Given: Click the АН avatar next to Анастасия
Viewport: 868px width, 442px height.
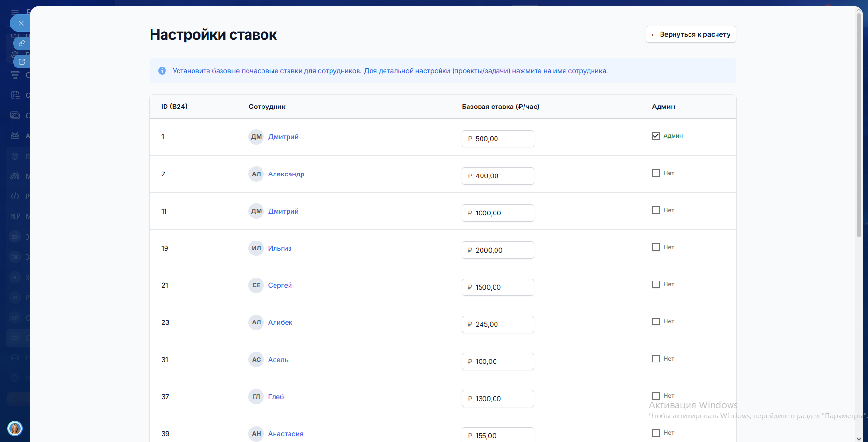Looking at the screenshot, I should (x=256, y=434).
